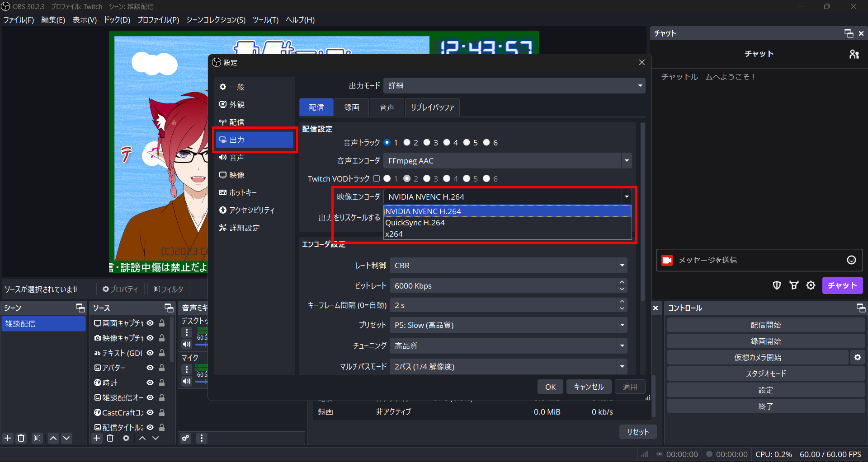Open ツール(T) menu
Image resolution: width=868 pixels, height=462 pixels.
(x=265, y=20)
